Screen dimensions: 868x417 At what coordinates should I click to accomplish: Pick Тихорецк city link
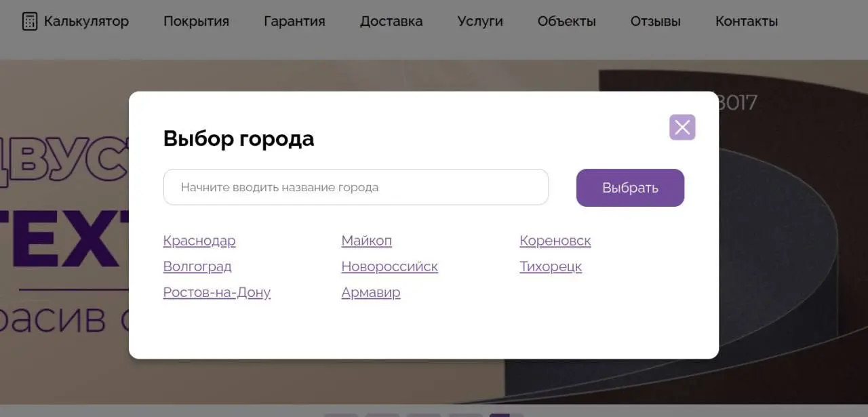(551, 266)
